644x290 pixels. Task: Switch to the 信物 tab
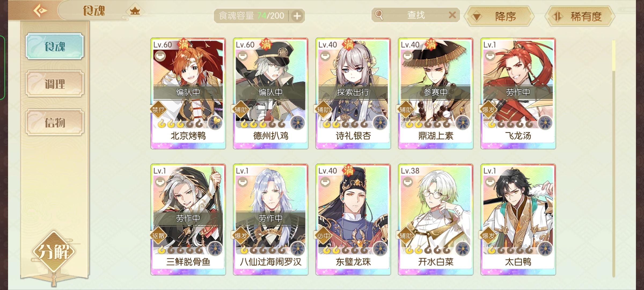(x=55, y=122)
